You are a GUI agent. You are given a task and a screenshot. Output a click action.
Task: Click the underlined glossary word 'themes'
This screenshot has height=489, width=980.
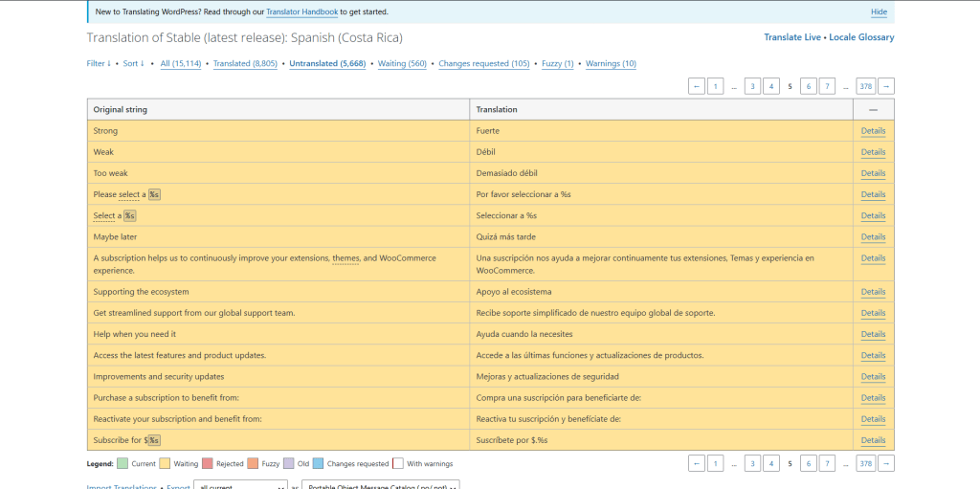[345, 258]
